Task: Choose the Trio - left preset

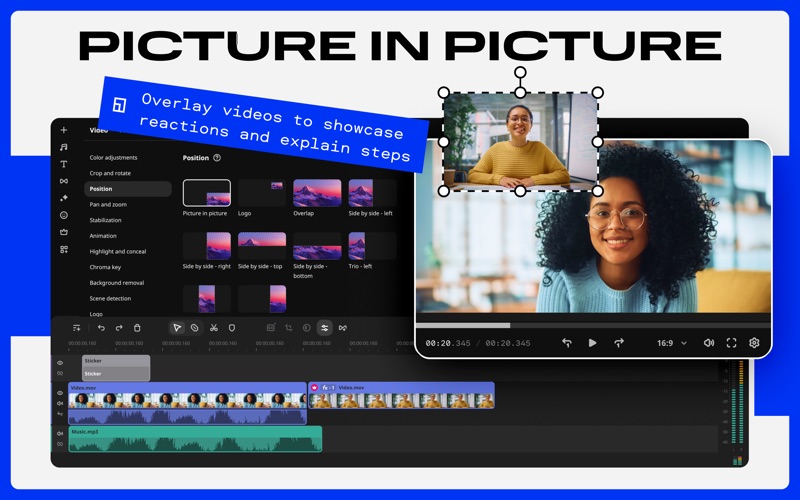Action: tap(372, 246)
